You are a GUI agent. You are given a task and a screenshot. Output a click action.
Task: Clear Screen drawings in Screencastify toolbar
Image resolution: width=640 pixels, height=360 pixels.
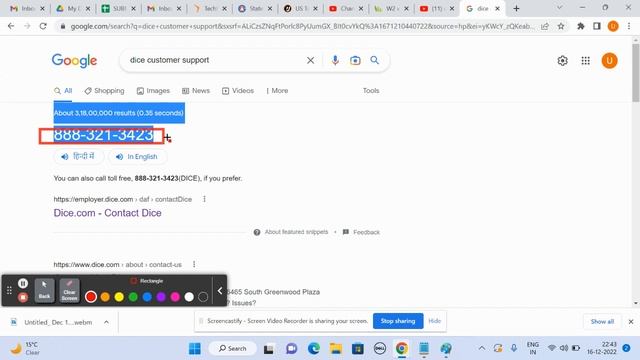click(x=69, y=290)
